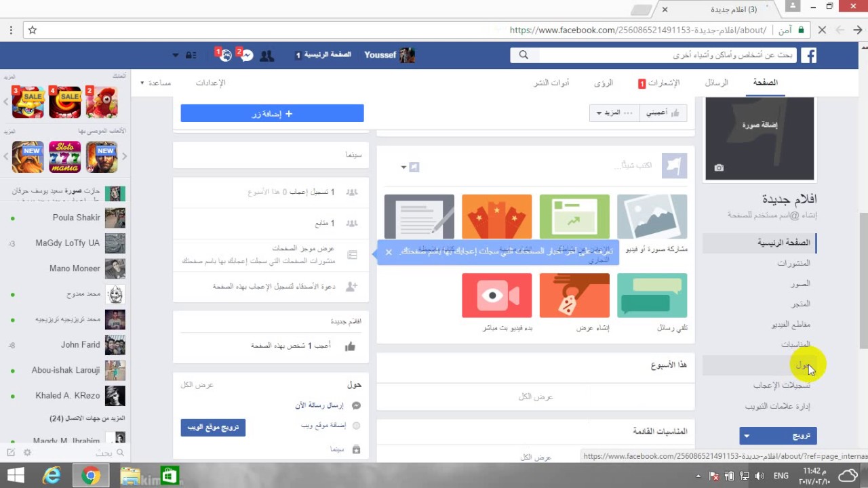Click the chat settings gear icon
The image size is (868, 488).
point(27,453)
